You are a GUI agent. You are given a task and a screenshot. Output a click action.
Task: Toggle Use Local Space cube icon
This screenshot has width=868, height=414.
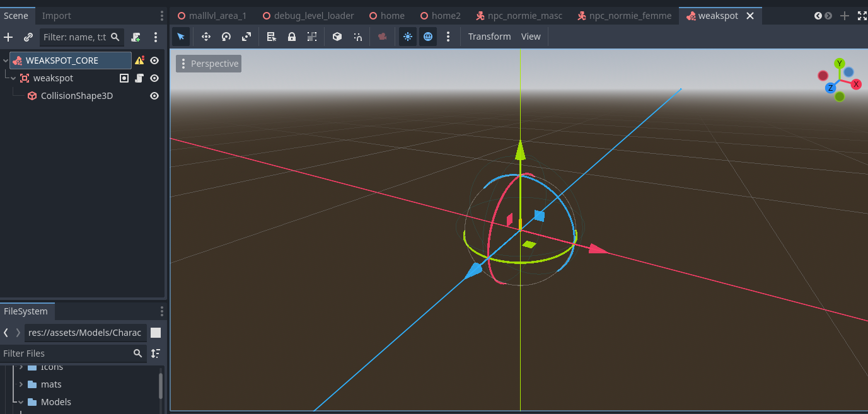click(337, 37)
